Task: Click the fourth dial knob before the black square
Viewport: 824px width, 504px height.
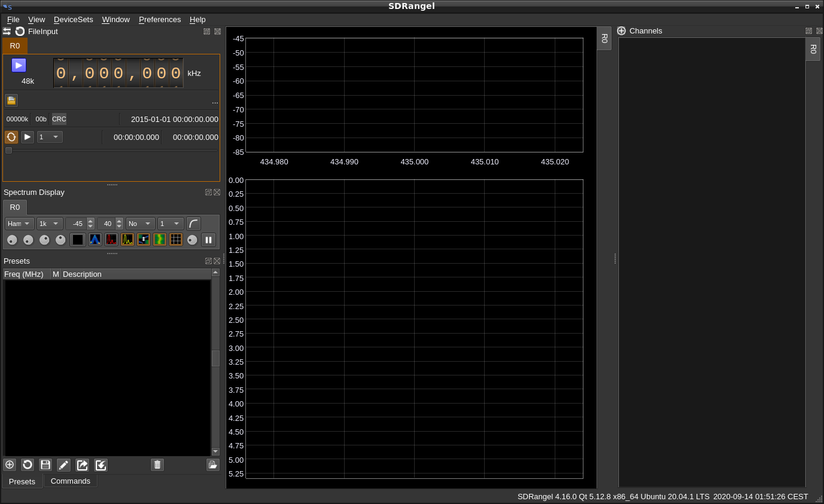Action: pos(60,240)
